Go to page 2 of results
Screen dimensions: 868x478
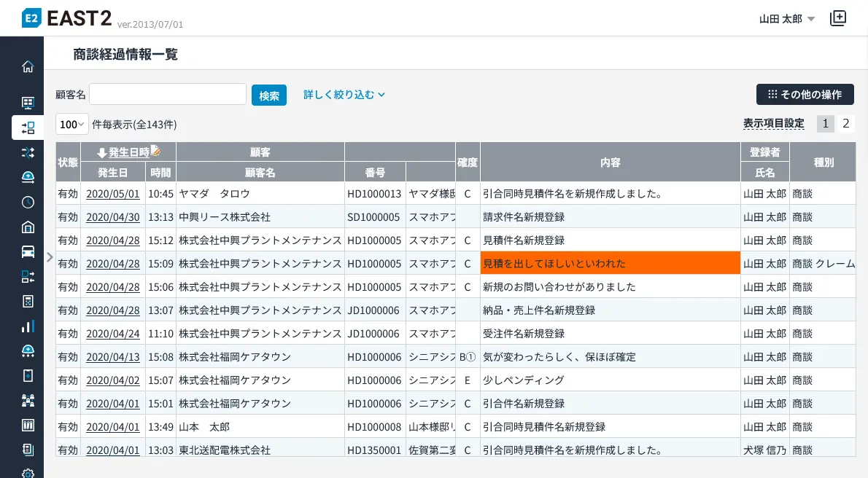click(x=845, y=124)
